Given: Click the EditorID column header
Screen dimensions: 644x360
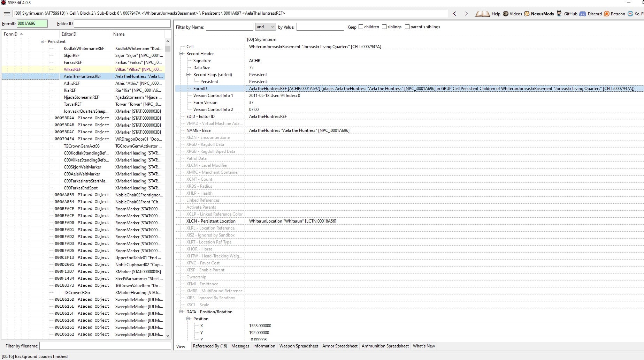Looking at the screenshot, I should click(85, 34).
